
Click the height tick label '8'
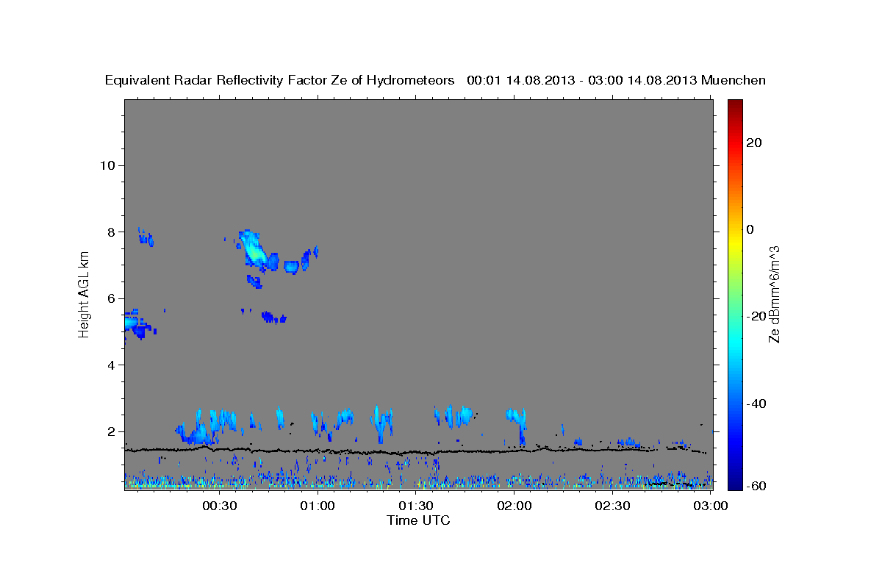pos(112,232)
